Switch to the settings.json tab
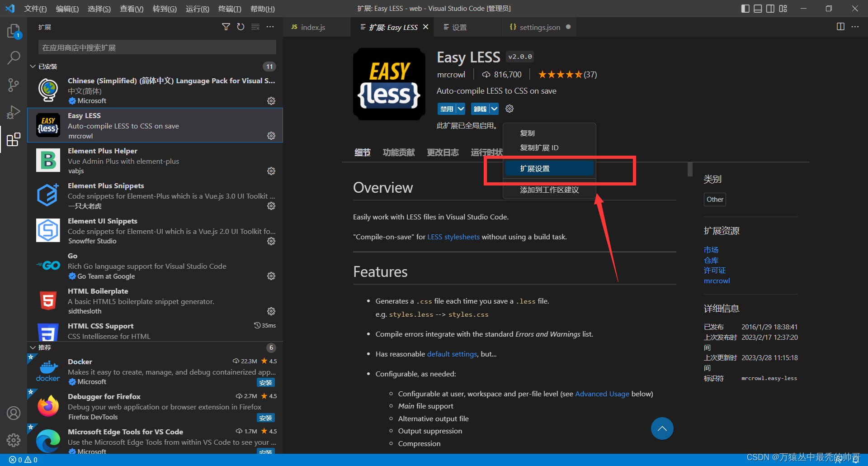The width and height of the screenshot is (868, 466). tap(539, 27)
